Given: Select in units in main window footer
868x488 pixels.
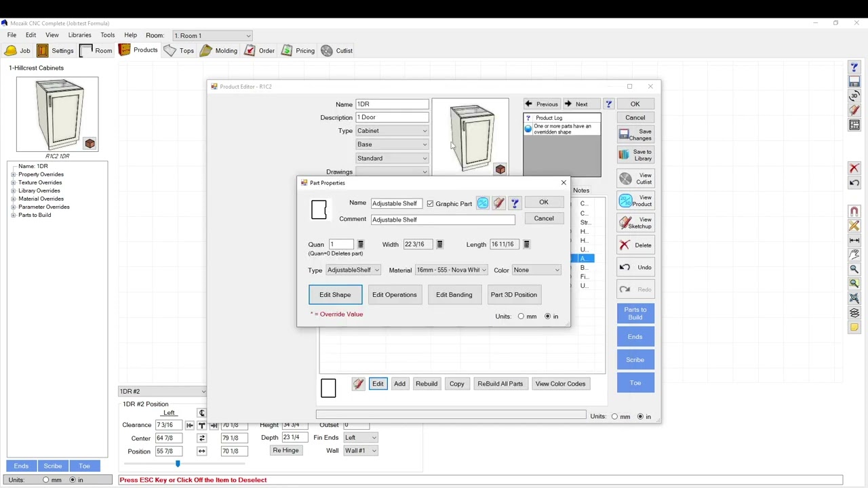Looking at the screenshot, I should coord(73,480).
